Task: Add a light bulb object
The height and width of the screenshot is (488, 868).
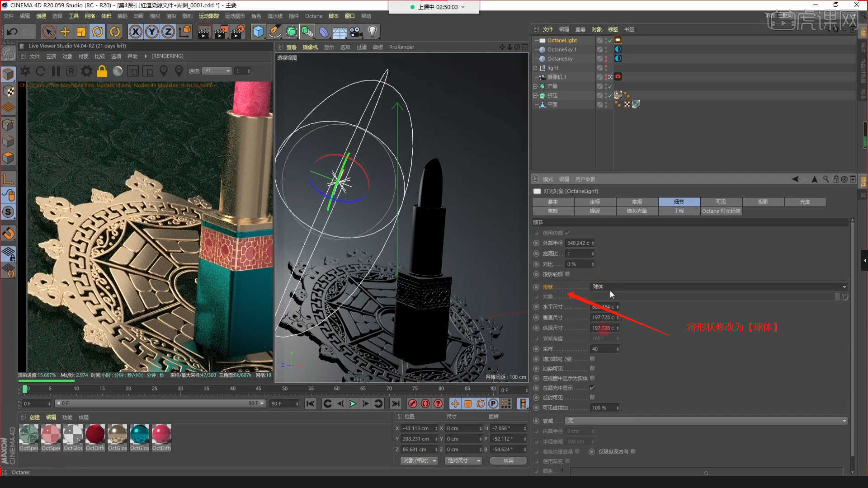Action: (x=373, y=32)
